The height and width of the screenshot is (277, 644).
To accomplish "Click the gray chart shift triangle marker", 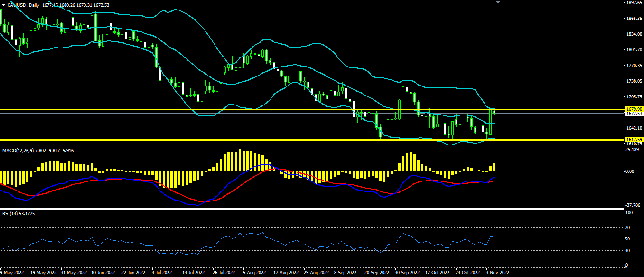I will click(498, 3).
